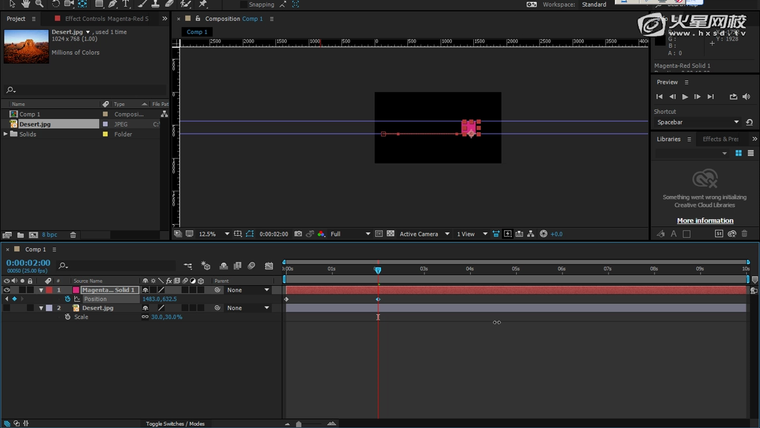Click the Position stopwatch icon
The height and width of the screenshot is (428, 760).
pos(68,299)
